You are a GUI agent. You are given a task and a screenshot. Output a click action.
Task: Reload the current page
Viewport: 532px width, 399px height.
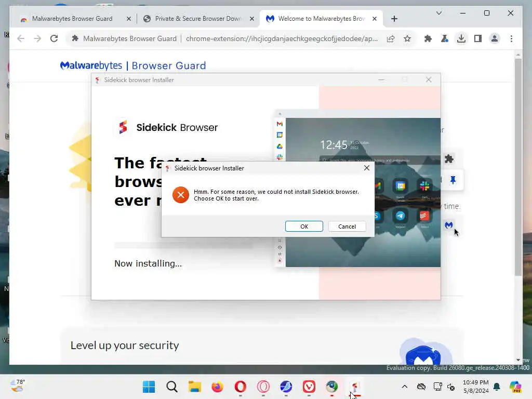point(54,38)
